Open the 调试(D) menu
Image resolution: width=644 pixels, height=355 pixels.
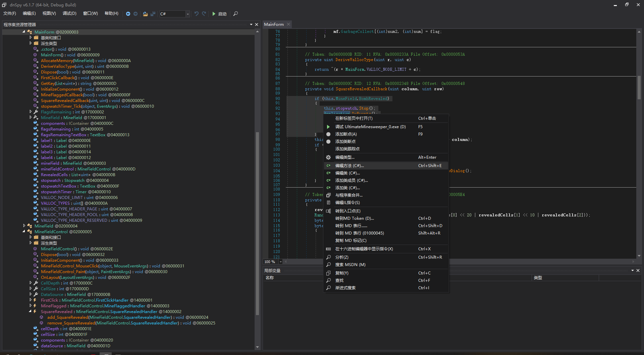[x=69, y=13]
